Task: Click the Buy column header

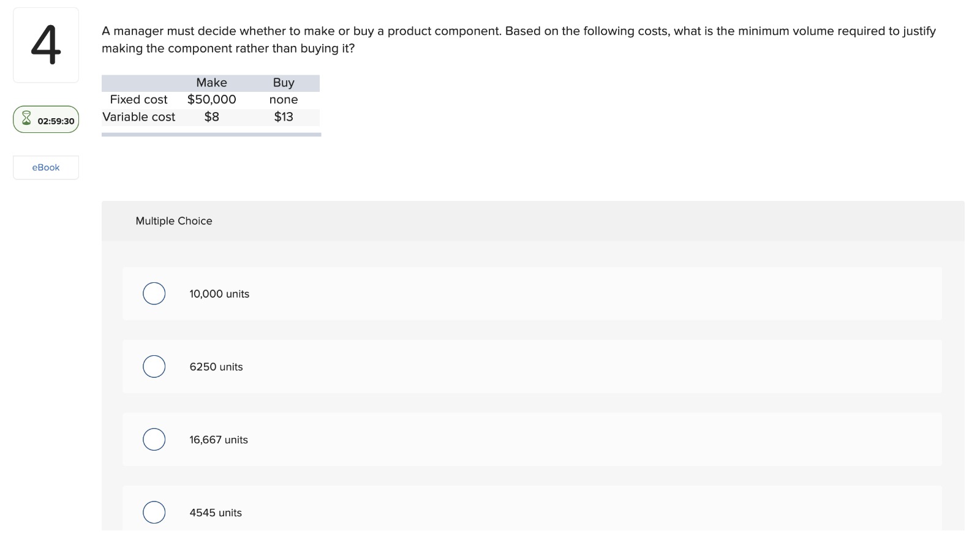Action: [x=284, y=83]
